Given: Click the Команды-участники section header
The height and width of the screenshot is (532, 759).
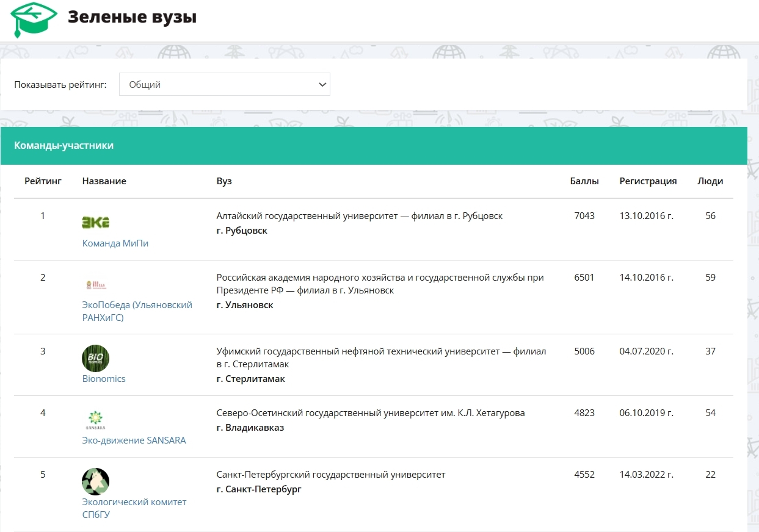Looking at the screenshot, I should pos(64,146).
